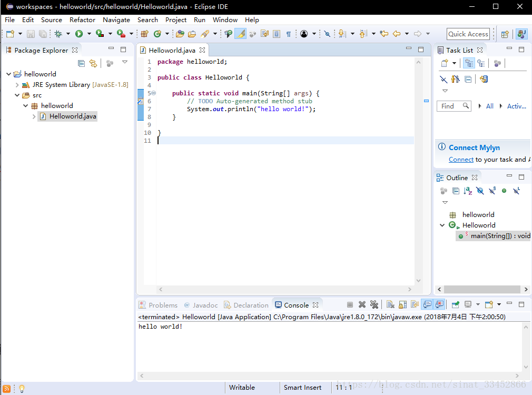The image size is (532, 395).
Task: Click Remove Launch X icon in Console
Action: [362, 305]
